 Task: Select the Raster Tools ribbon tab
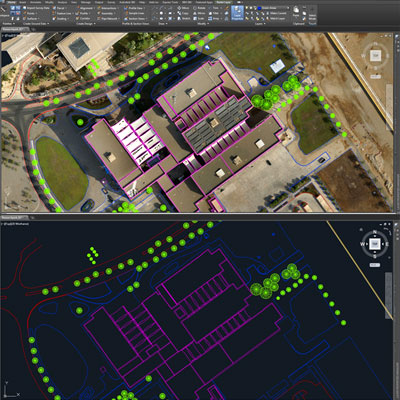tap(222, 2)
